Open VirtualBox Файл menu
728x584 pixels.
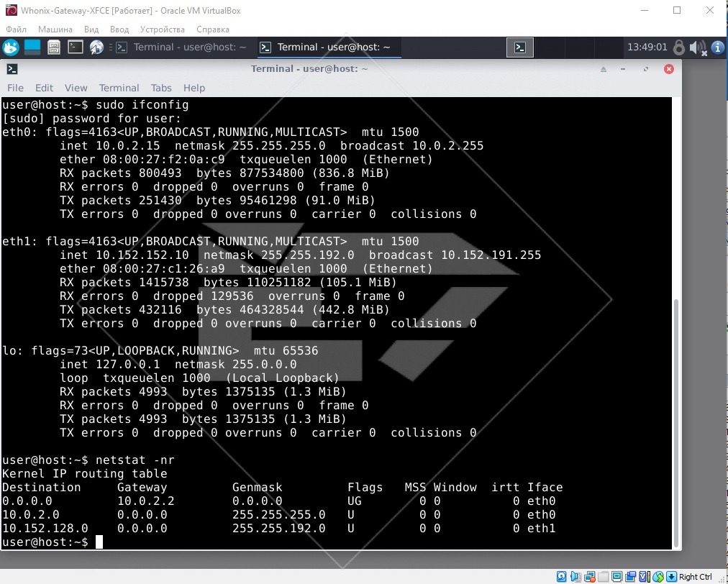17,29
